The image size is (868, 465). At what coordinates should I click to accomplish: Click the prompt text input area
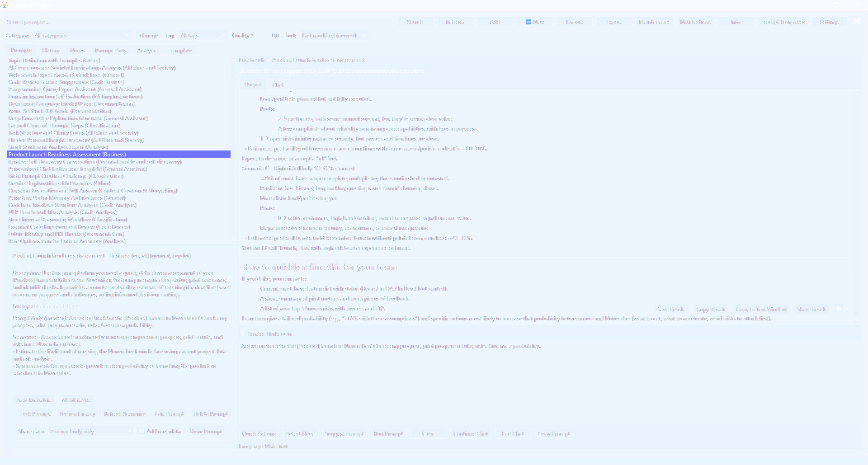[x=549, y=382]
